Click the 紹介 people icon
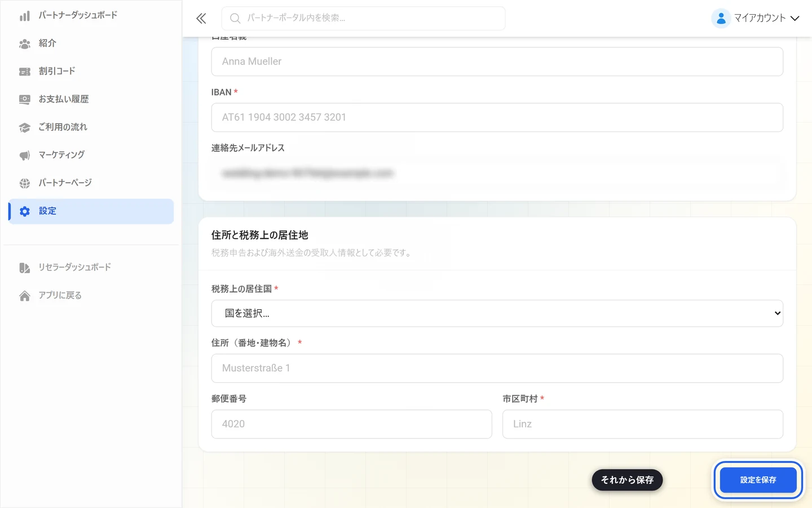Image resolution: width=812 pixels, height=508 pixels. point(25,43)
